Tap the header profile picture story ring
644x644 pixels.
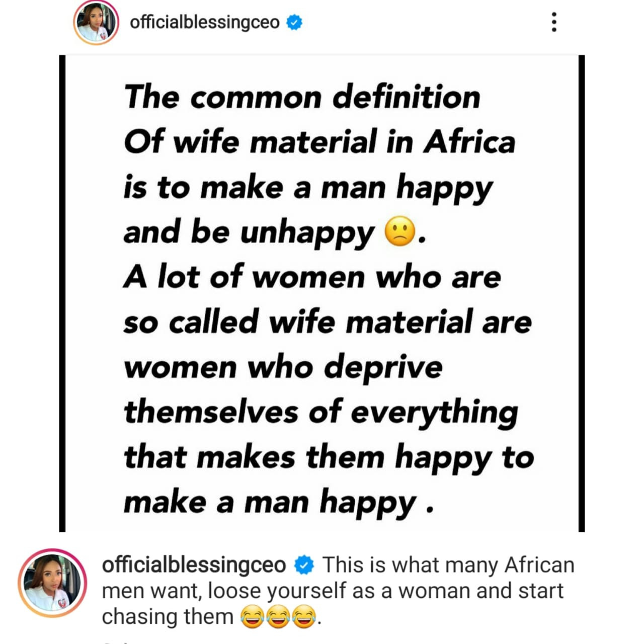click(96, 24)
